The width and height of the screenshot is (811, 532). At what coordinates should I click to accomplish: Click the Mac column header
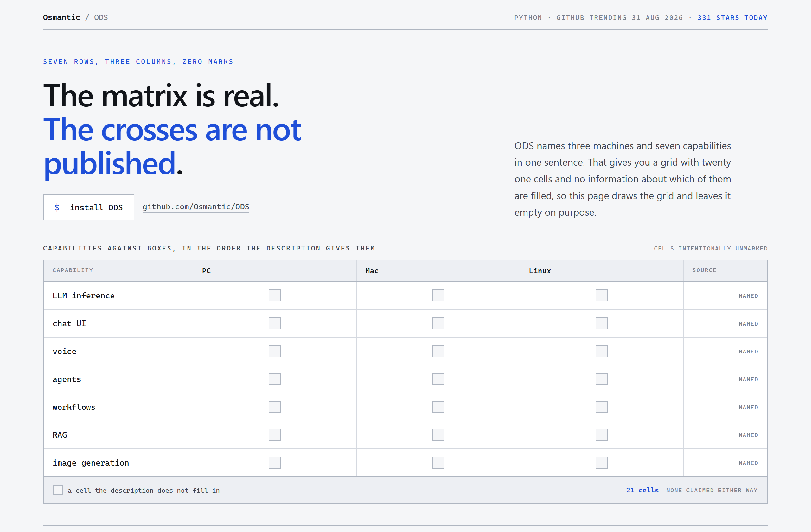tap(372, 271)
